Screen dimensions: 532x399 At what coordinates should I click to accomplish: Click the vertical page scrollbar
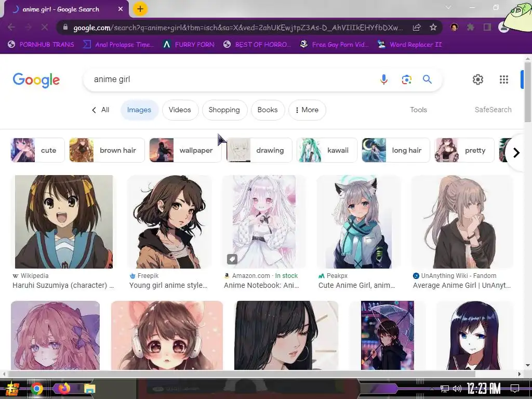click(528, 91)
